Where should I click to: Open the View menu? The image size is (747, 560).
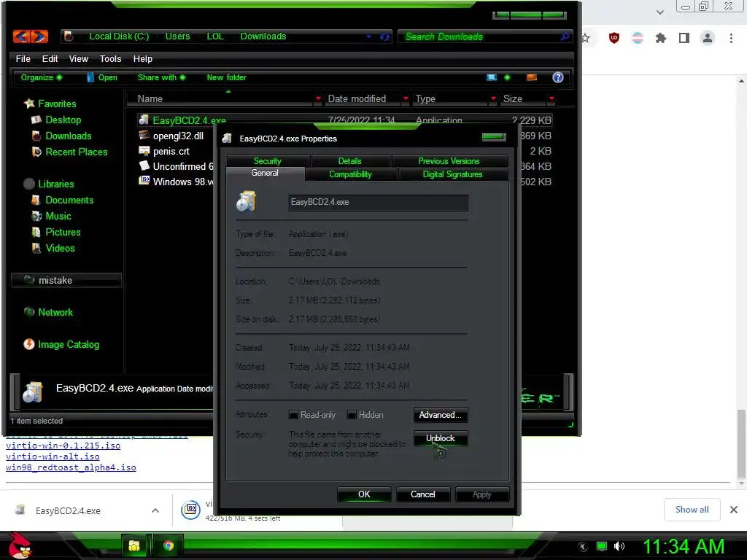pos(79,58)
